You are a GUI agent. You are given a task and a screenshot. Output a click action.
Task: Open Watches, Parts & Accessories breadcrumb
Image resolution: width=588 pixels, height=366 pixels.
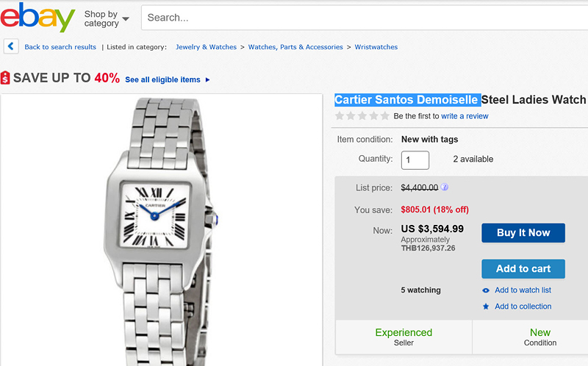[x=295, y=47]
